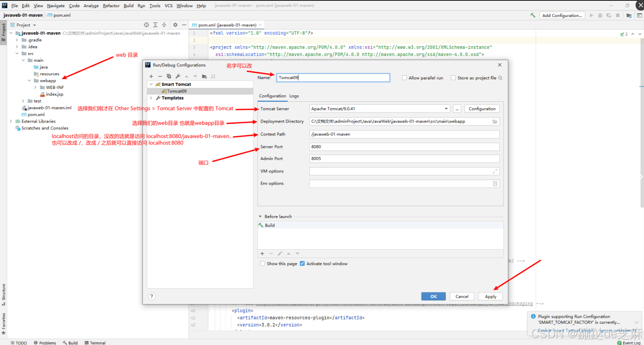644x345 pixels.
Task: Uncheck Activate tool window checkbox
Action: click(302, 264)
